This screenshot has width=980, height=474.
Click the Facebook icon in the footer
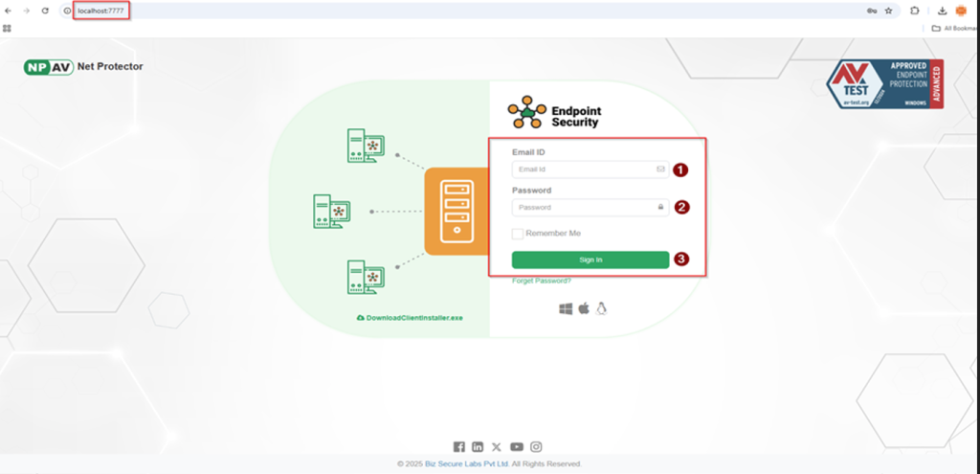click(458, 446)
